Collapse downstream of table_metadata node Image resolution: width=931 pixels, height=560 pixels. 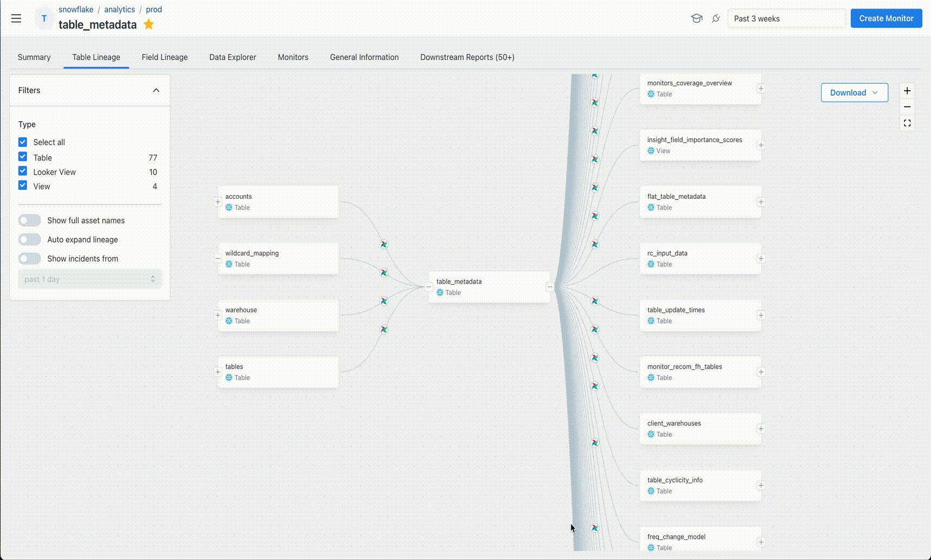pyautogui.click(x=550, y=287)
